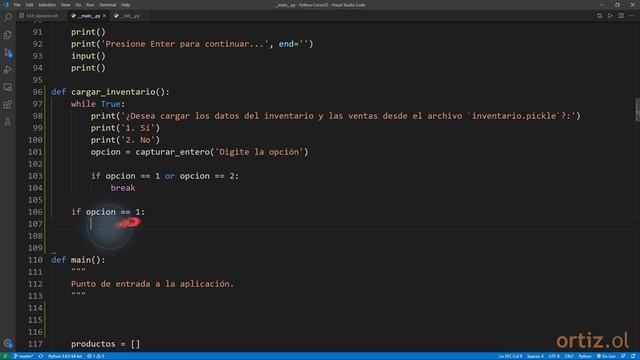Change the CRLF end-of-line sequence
640x360 pixels.
569,356
